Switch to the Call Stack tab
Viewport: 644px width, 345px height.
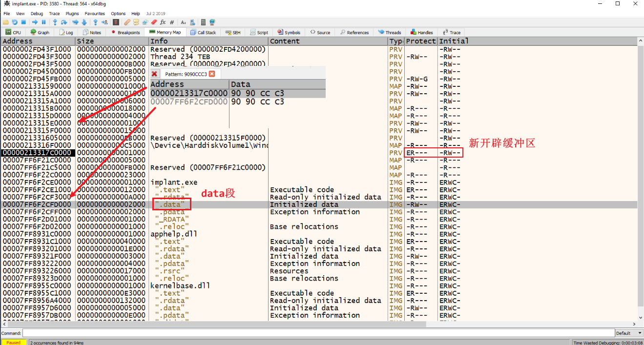click(203, 33)
